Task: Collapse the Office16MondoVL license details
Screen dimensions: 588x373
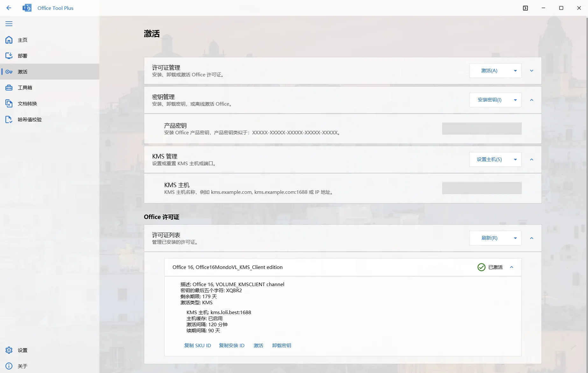Action: point(512,267)
